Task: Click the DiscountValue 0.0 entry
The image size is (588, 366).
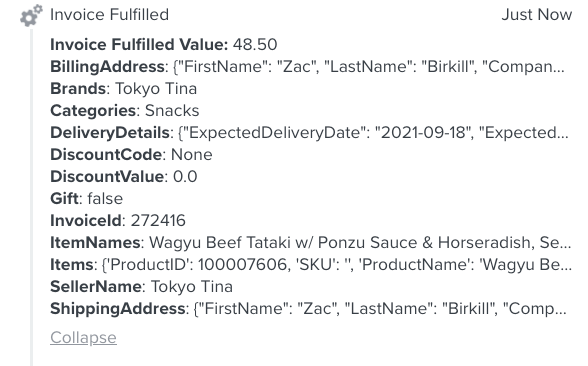Action: (124, 177)
